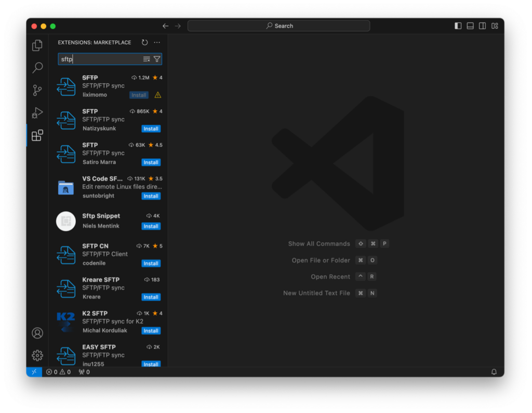Open the K2 SFTP logo thumbnail

point(66,322)
